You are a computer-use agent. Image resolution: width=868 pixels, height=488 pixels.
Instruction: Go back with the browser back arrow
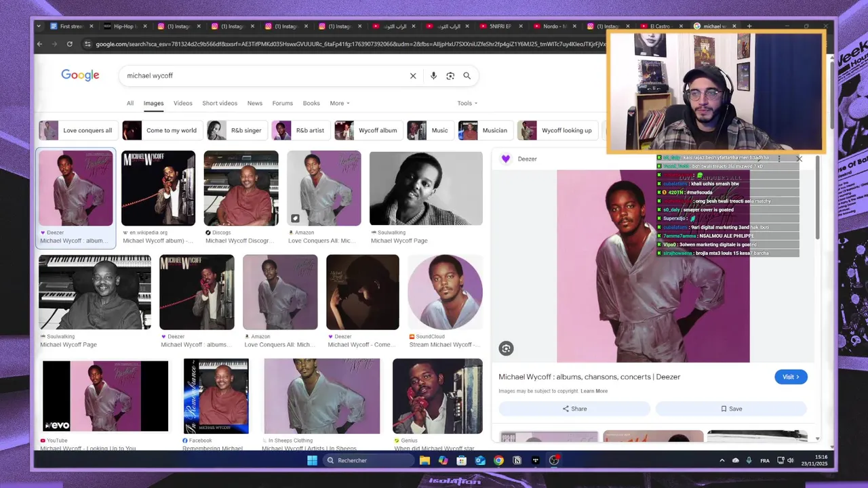coord(39,44)
